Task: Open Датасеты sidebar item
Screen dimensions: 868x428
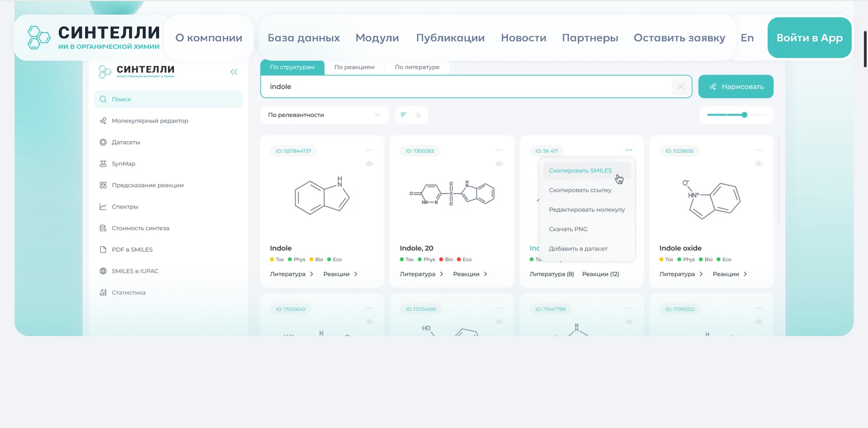Action: [x=120, y=142]
